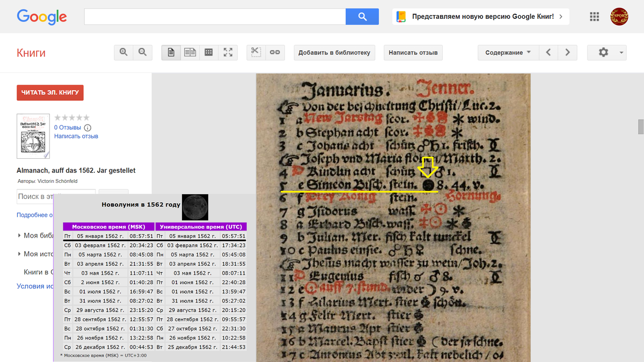Image resolution: width=644 pixels, height=362 pixels.
Task: Select the 05 января 1562 г. MSK cell
Action: (100, 236)
